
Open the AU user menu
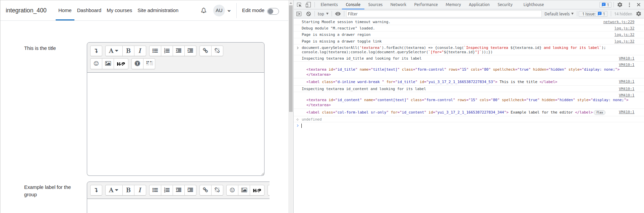coord(222,10)
